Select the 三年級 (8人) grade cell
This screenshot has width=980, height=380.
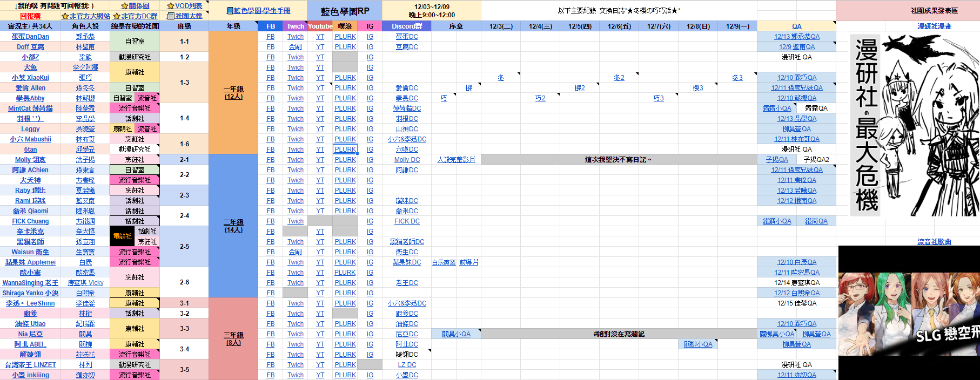[233, 339]
